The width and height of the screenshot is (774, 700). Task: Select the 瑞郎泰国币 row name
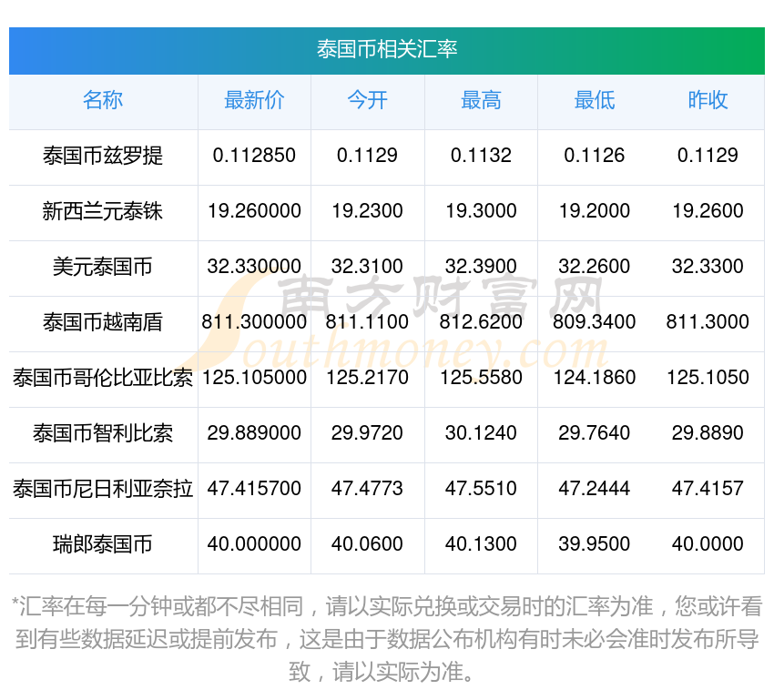point(103,544)
